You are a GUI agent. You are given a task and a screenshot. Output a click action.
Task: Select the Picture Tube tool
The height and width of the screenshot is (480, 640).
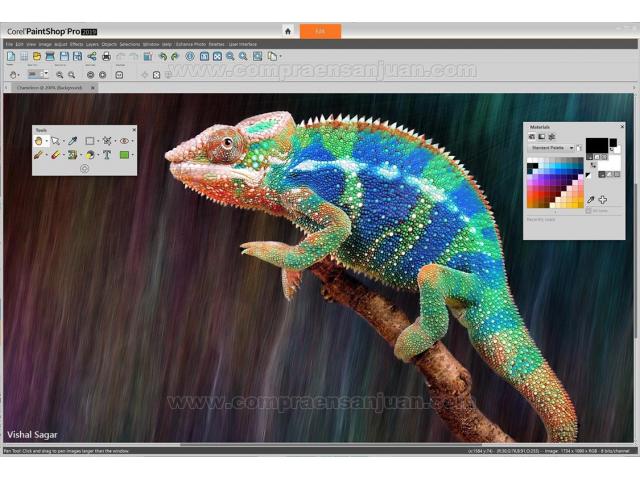pos(73,155)
